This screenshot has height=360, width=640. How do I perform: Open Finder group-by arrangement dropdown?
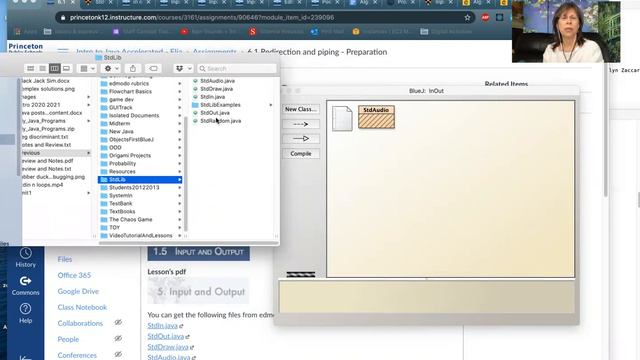(87, 69)
